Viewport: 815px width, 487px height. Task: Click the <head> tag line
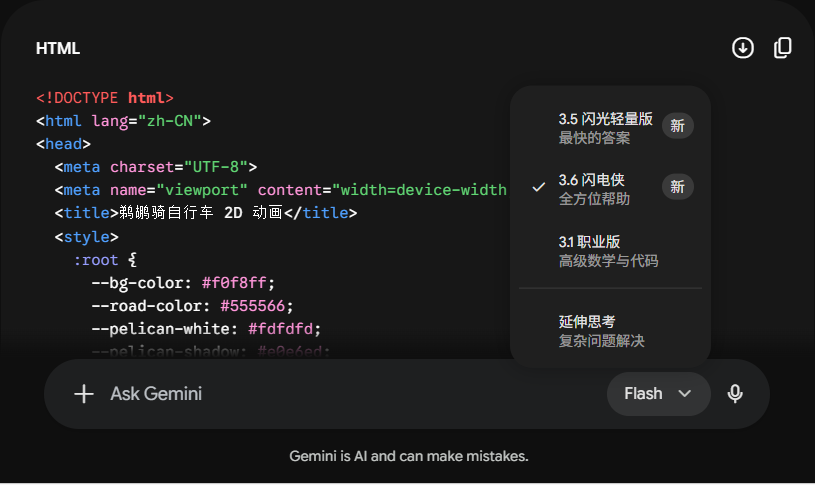pyautogui.click(x=63, y=144)
